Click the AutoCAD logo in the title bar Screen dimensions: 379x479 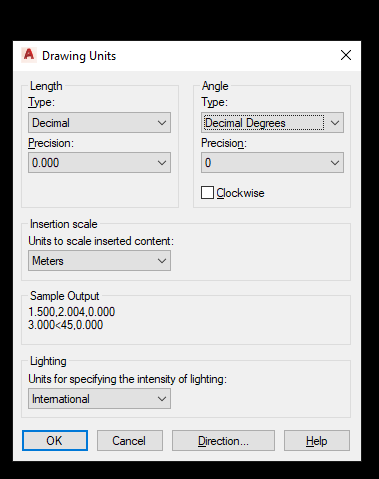pyautogui.click(x=29, y=55)
